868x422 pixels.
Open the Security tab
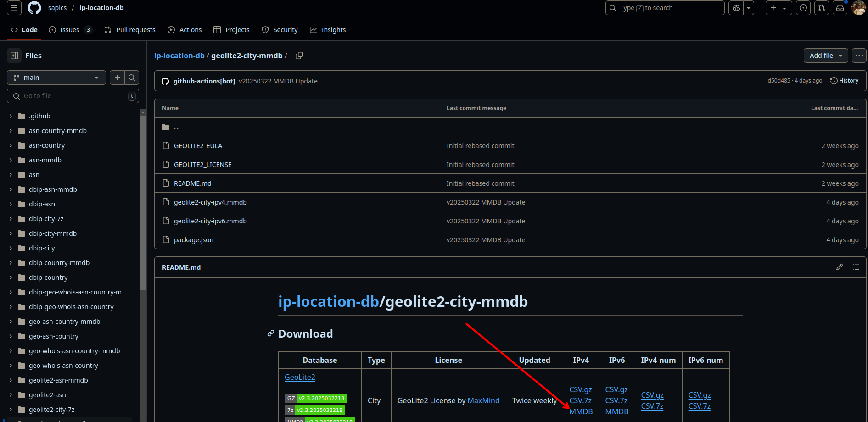tap(280, 30)
